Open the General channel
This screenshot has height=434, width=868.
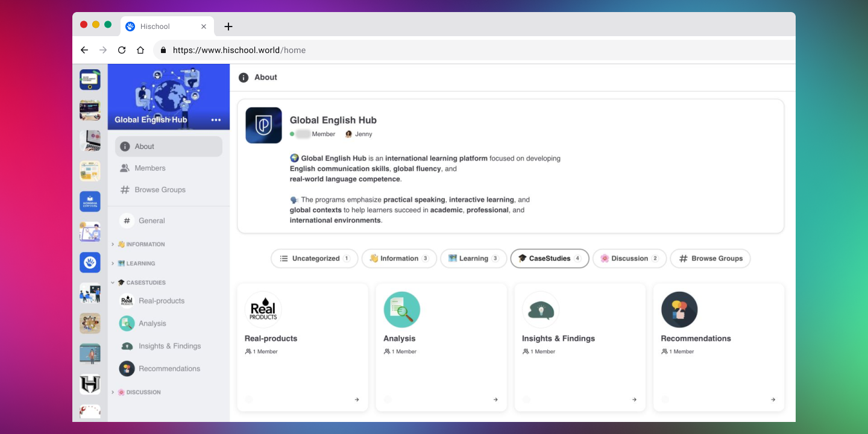(169, 221)
